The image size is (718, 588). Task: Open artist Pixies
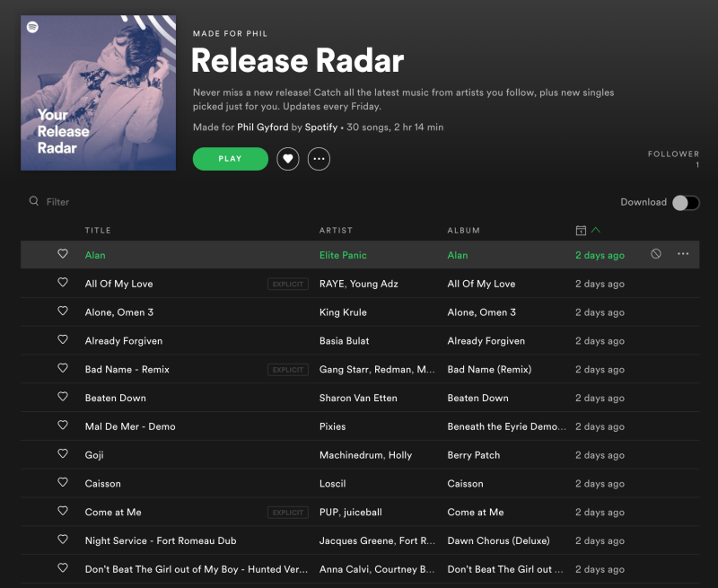[332, 426]
